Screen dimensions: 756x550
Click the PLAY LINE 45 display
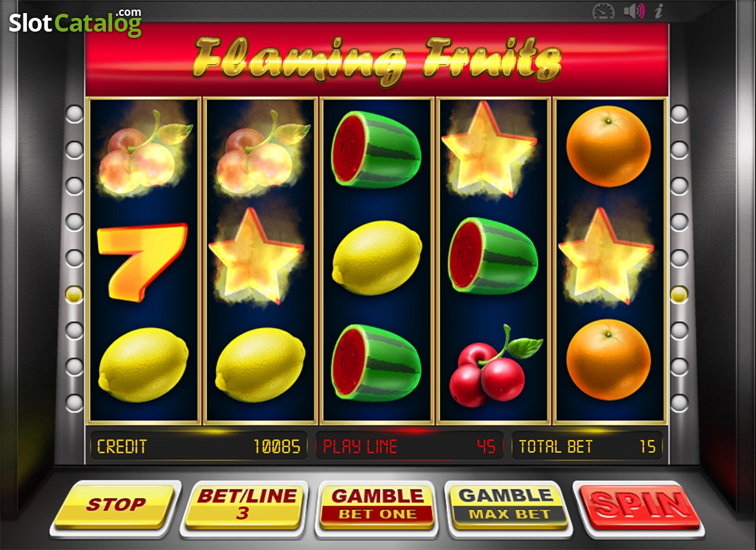pos(410,446)
